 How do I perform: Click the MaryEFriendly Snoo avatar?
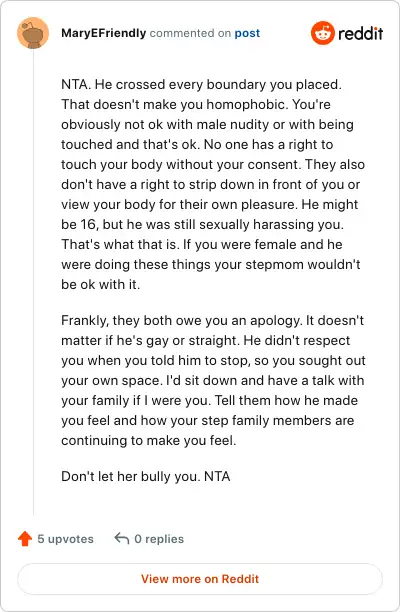(x=33, y=33)
